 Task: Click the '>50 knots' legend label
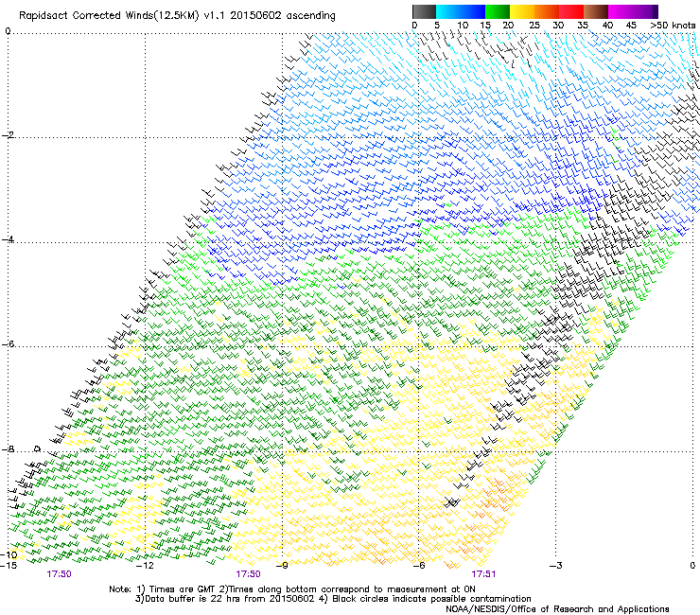(673, 26)
